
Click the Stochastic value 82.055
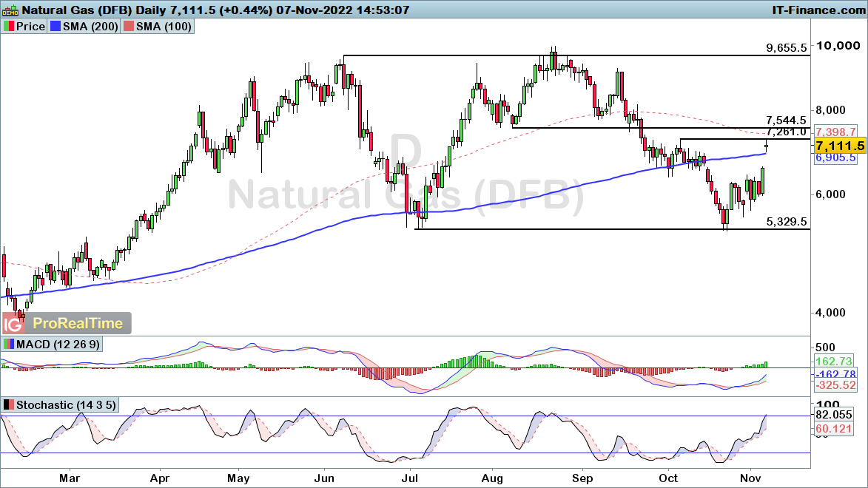pos(834,415)
